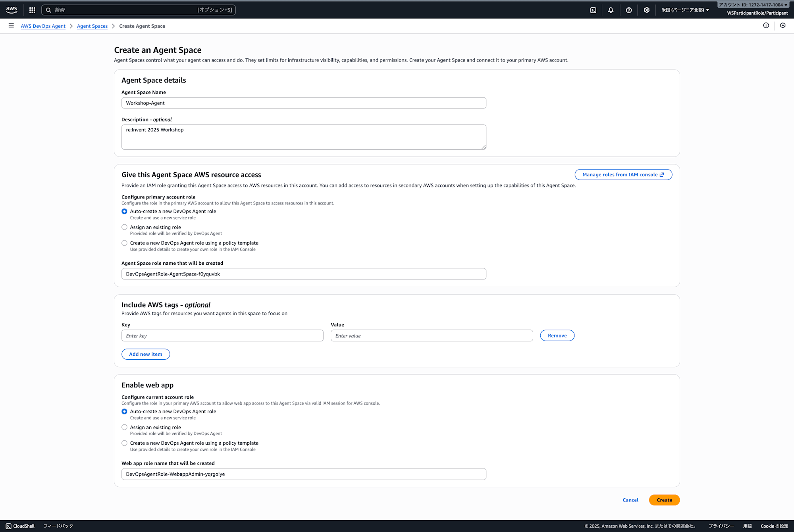Open the page info icon near top right
This screenshot has height=532, width=794.
(766, 25)
